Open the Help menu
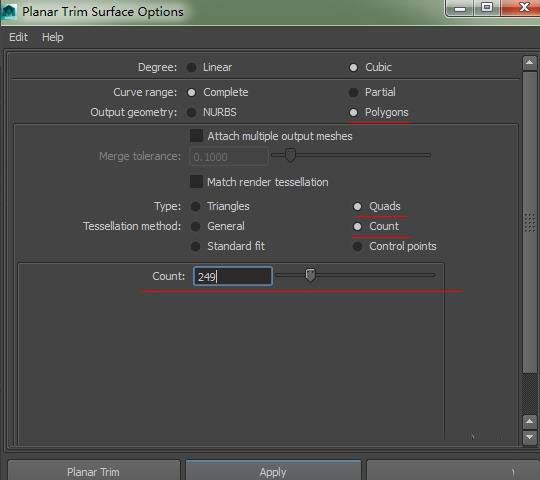 (x=53, y=37)
